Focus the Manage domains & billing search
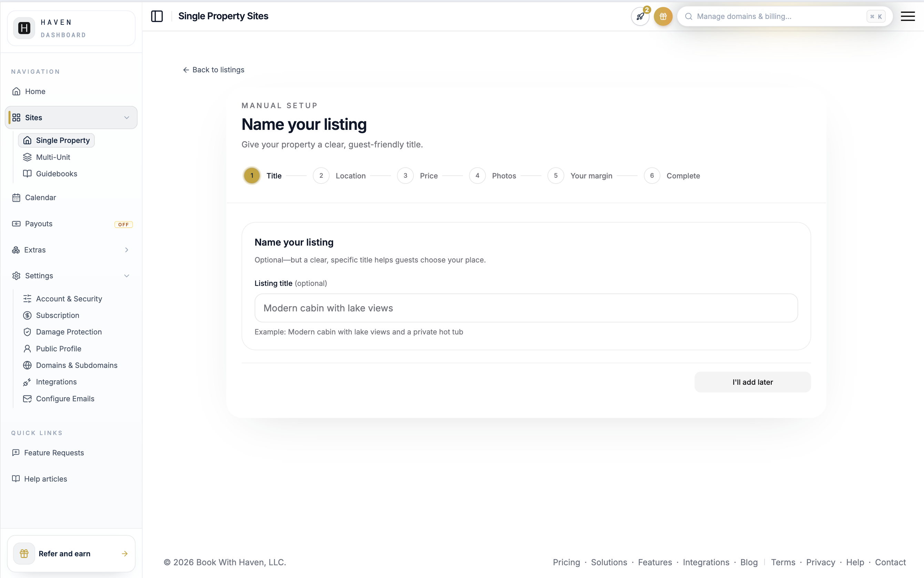The image size is (924, 578). click(785, 17)
